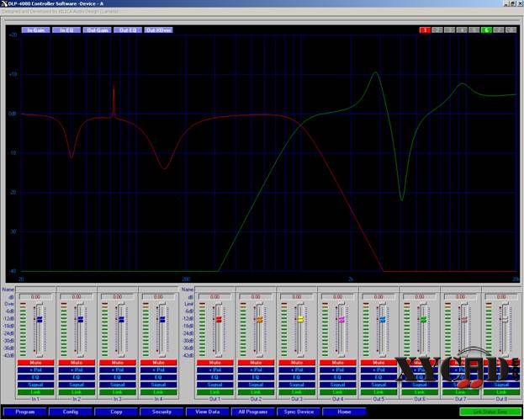The image size is (524, 420).
Task: Click the red Out 1 fader handle
Action: 219,319
